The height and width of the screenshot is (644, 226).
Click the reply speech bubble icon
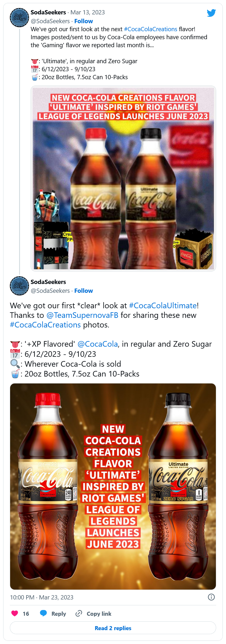[x=43, y=613]
